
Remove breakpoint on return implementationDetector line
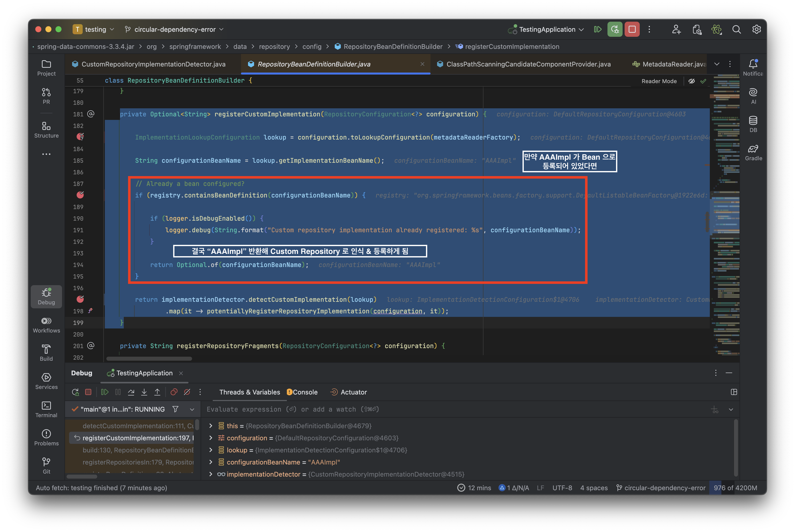[80, 299]
